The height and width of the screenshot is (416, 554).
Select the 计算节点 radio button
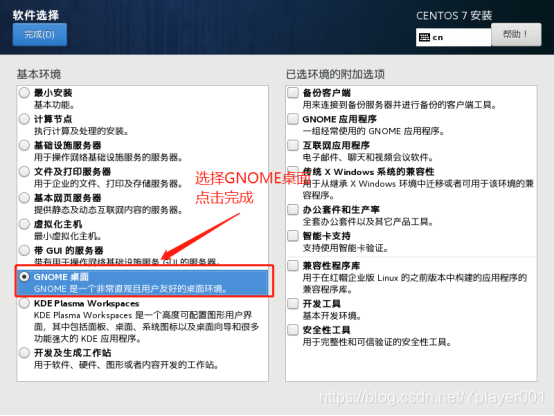pos(24,119)
